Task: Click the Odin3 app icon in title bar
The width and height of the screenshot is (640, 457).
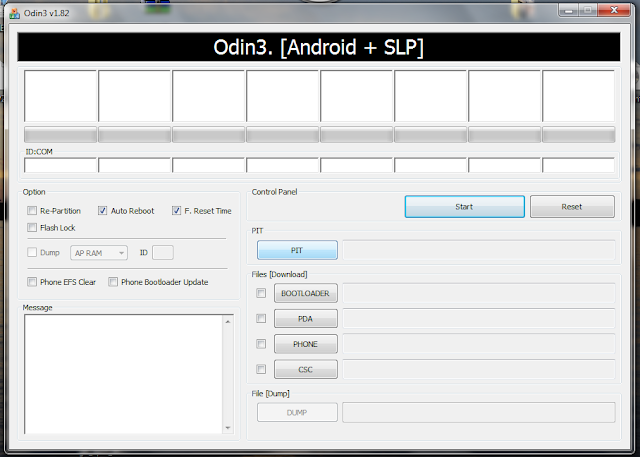Action: point(15,13)
